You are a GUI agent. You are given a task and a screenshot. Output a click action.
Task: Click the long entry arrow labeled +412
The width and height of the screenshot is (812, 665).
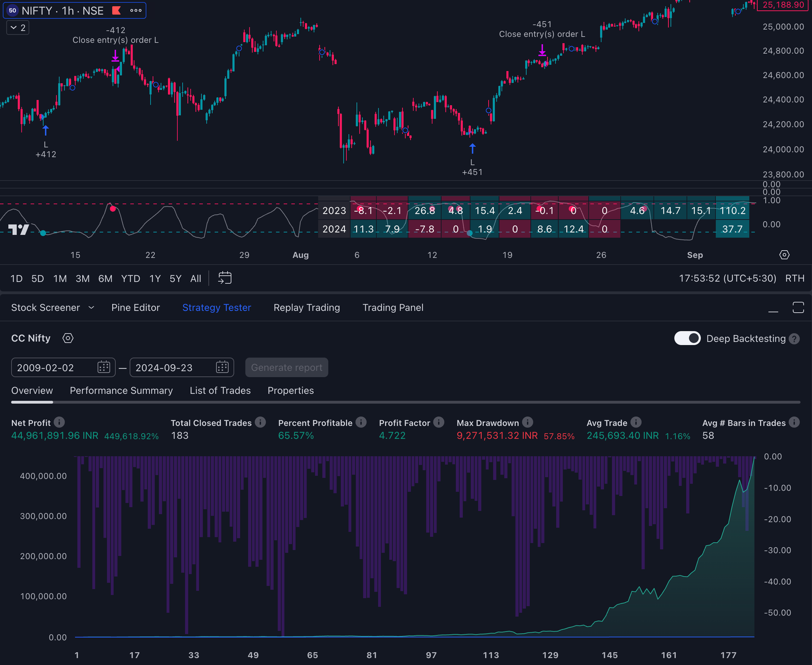[x=46, y=130]
